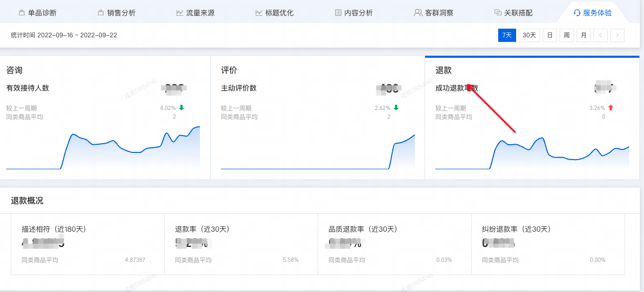This screenshot has width=644, height=292.
Task: Click the 流量来源 chart icon
Action: pyautogui.click(x=180, y=13)
